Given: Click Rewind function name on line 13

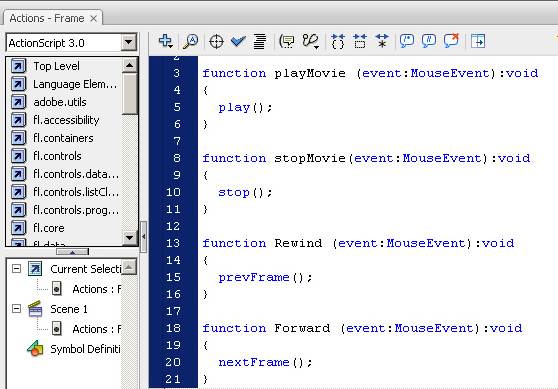Looking at the screenshot, I should coord(298,243).
